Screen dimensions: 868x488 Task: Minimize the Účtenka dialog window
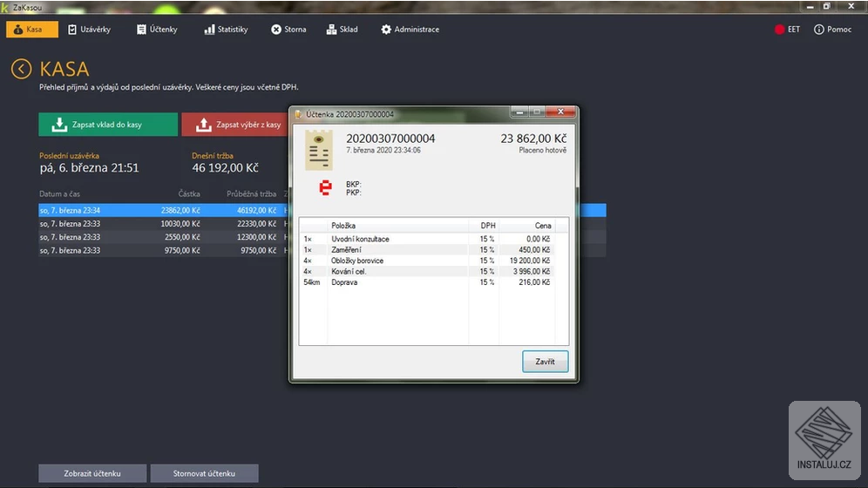(x=519, y=112)
